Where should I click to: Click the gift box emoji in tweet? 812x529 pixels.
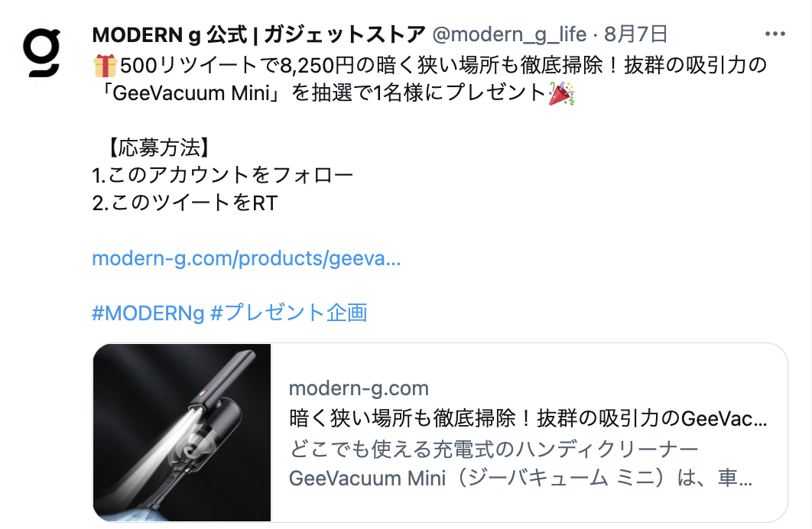tap(105, 66)
